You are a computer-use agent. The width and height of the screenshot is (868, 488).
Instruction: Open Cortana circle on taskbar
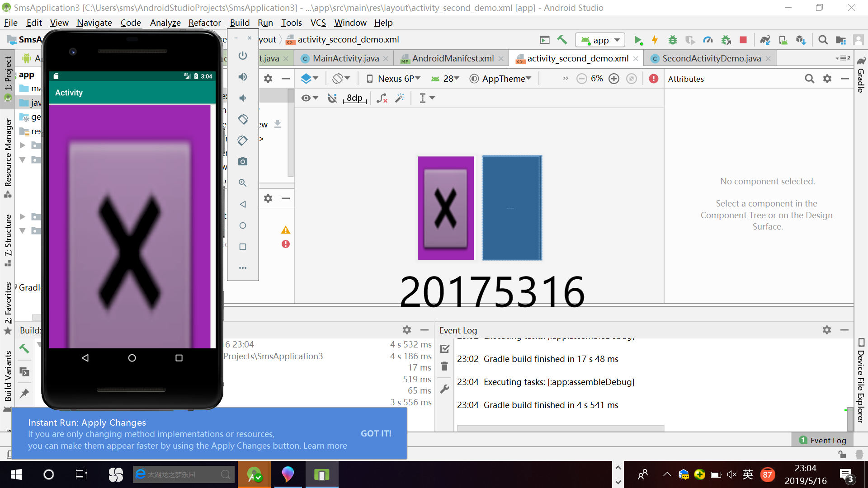tap(48, 474)
